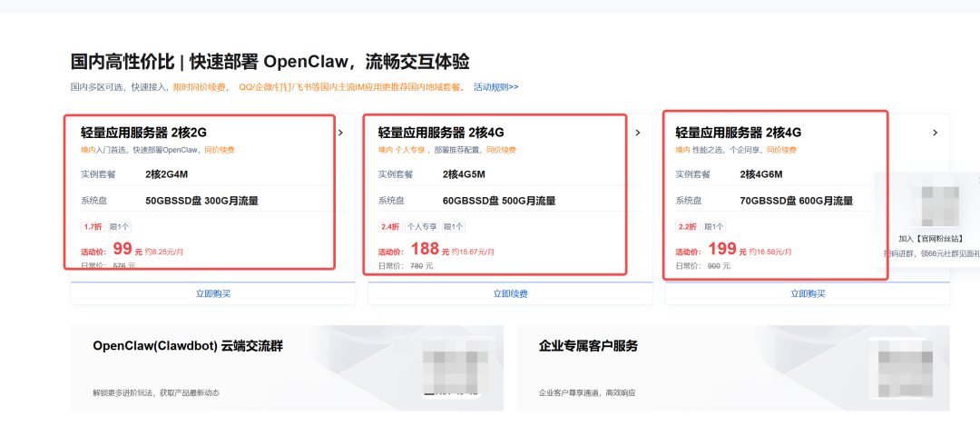Image resolution: width=980 pixels, height=426 pixels.
Task: Click the chevron arrow beside the 199 元 card
Action: (935, 133)
